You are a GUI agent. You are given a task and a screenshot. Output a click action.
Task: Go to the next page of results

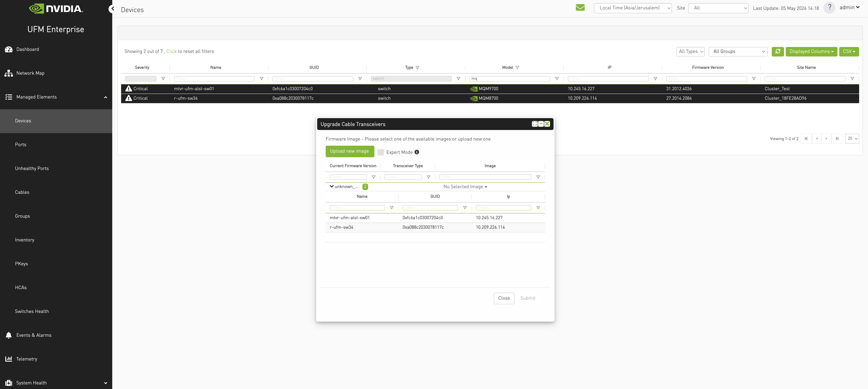click(x=826, y=139)
